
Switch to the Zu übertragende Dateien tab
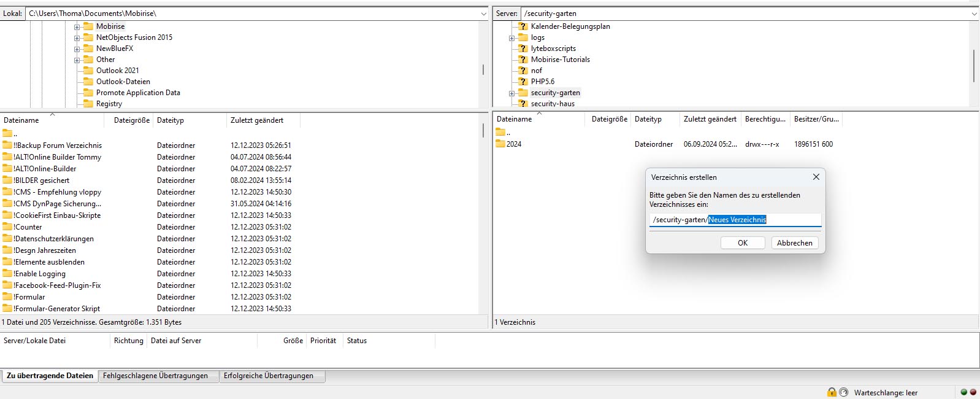50,376
